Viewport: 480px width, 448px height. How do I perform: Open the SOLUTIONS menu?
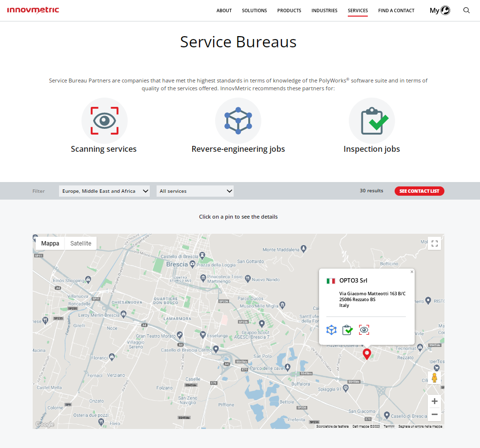[254, 10]
